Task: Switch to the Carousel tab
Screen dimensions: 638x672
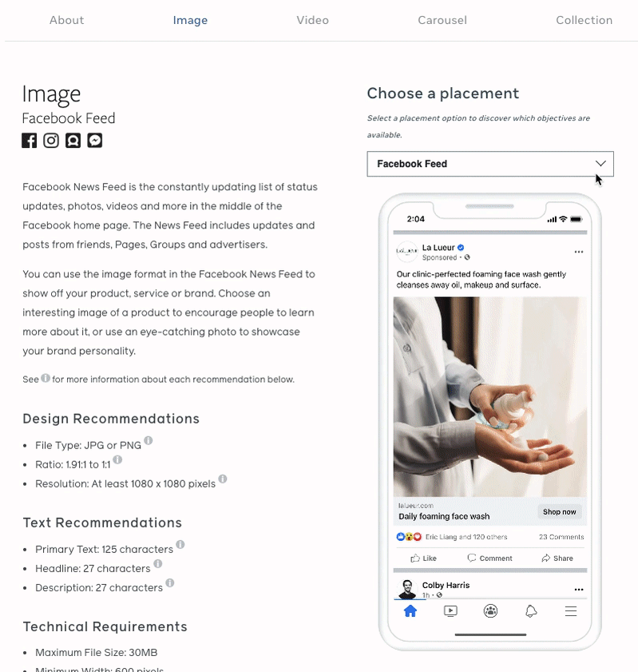Action: (442, 20)
